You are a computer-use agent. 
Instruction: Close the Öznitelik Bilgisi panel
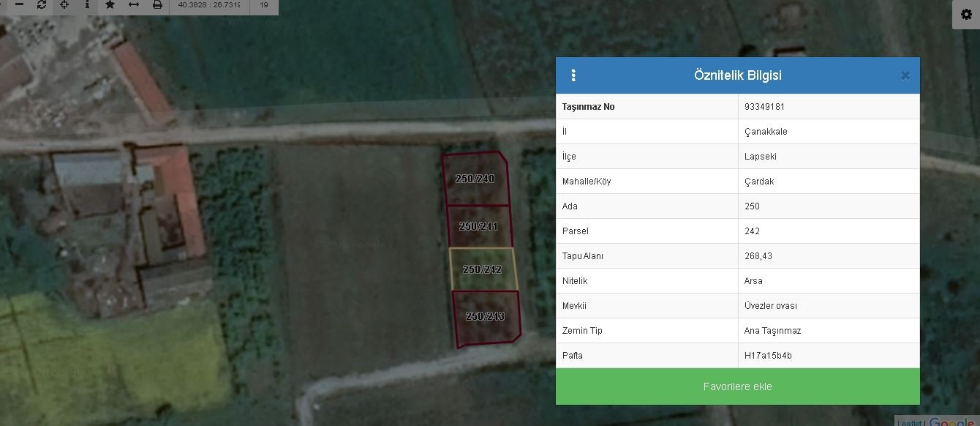pyautogui.click(x=905, y=75)
